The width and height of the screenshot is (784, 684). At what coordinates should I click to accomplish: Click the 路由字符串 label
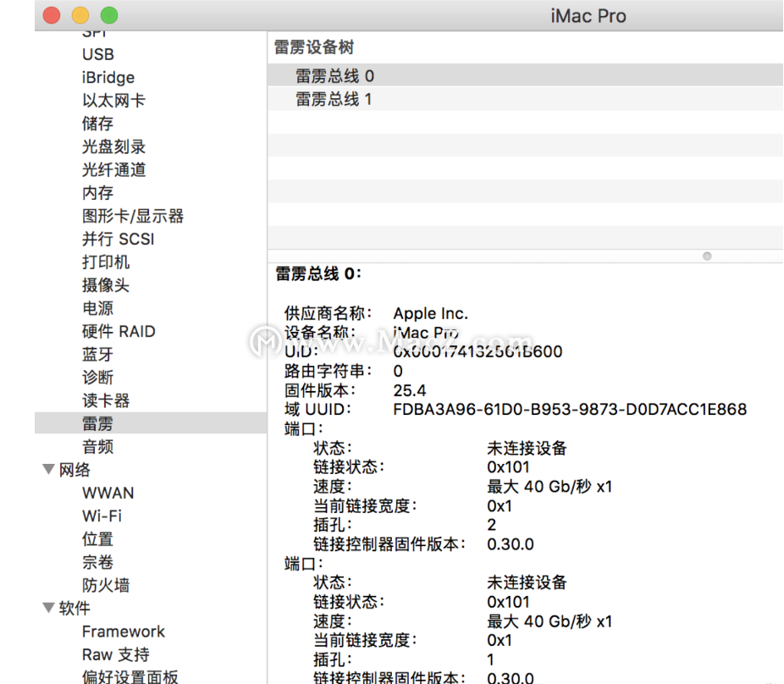328,371
